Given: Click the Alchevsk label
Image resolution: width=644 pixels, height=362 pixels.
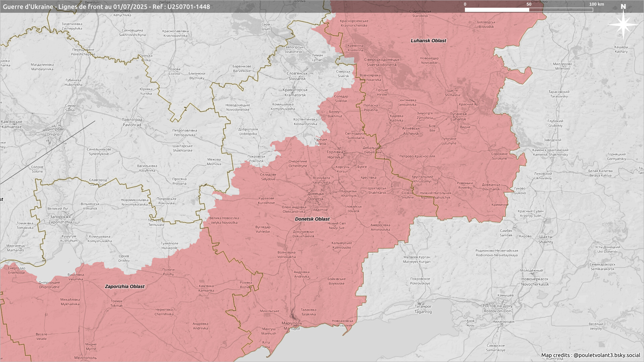Looking at the screenshot, I should coord(411,131).
